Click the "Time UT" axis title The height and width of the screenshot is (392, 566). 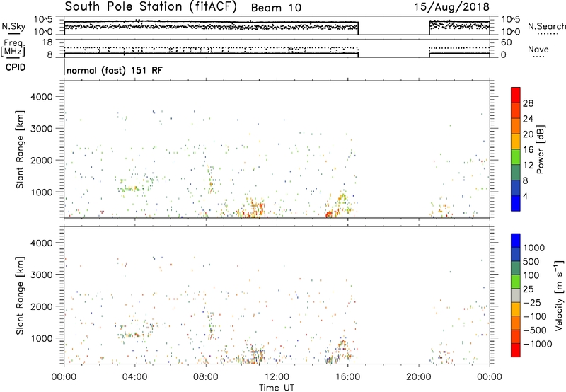[277, 388]
